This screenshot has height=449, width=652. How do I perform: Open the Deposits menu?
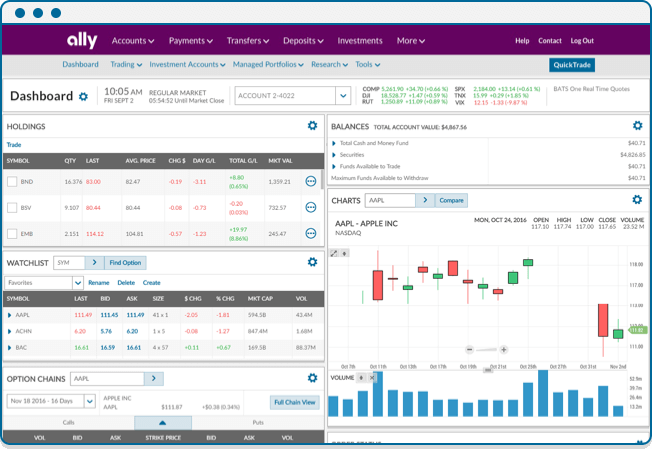click(303, 41)
